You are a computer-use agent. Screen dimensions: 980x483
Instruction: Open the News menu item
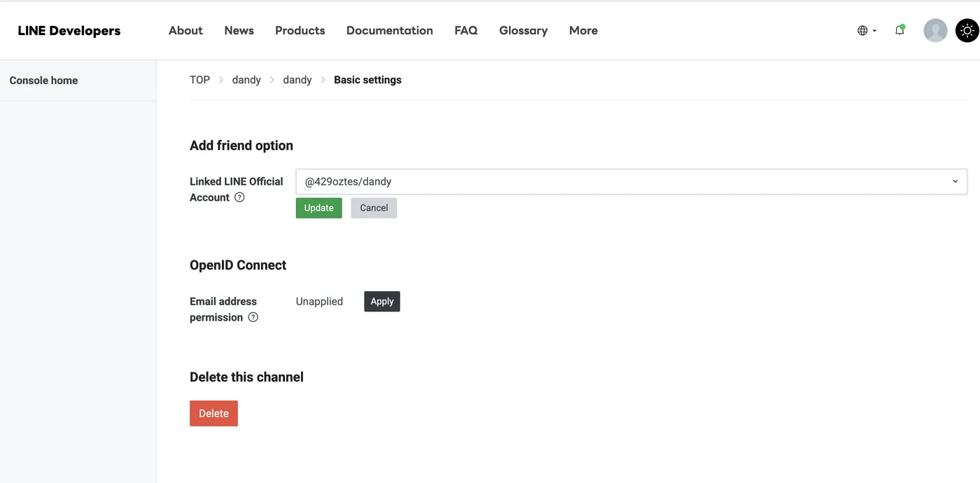click(x=239, y=31)
